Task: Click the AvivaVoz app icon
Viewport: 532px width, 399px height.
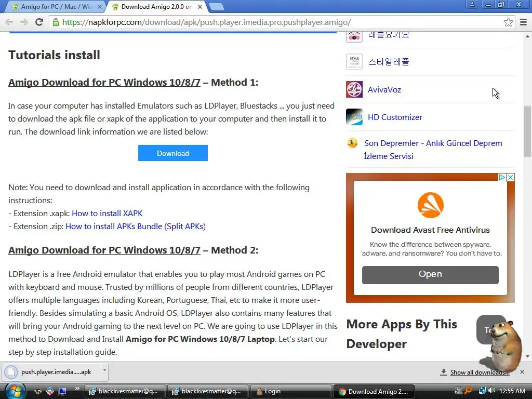Action: [354, 89]
